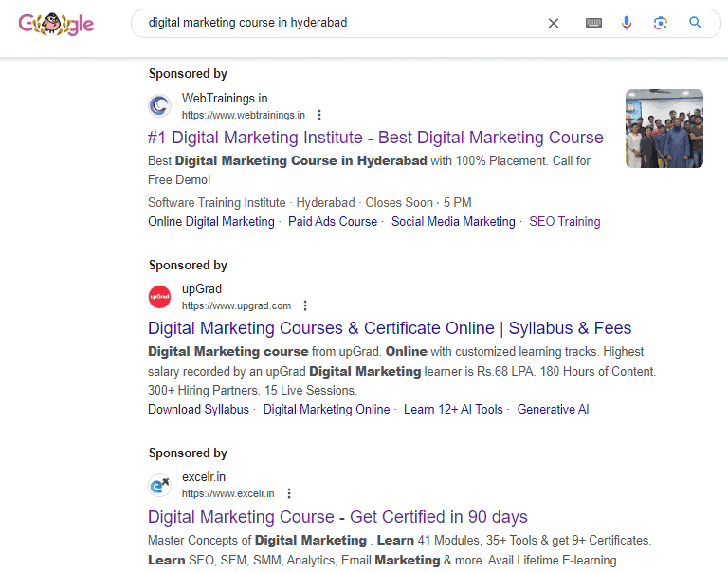This screenshot has height=573, width=728.
Task: Open the three-dot menu beside upgrad.com URL
Action: click(305, 305)
